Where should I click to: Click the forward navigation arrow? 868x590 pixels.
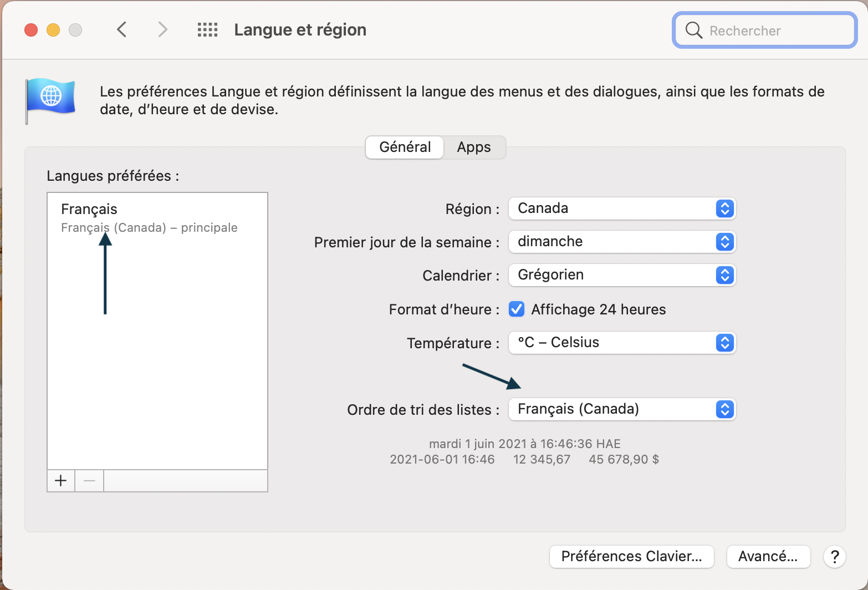(162, 29)
